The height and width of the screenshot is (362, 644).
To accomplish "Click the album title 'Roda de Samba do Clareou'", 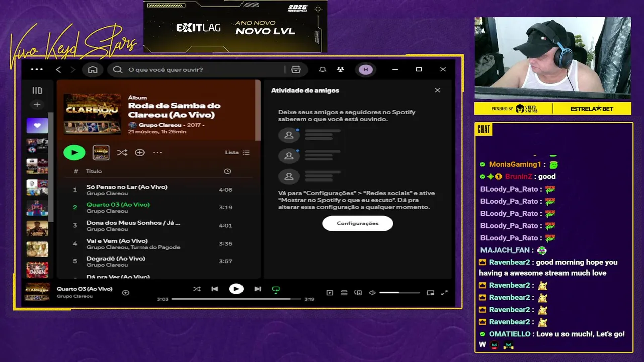I will point(175,110).
